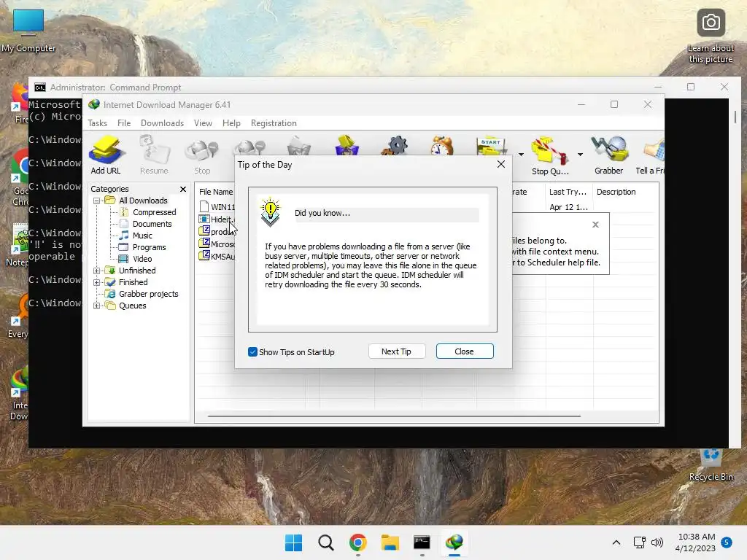Open the Windows Start menu
This screenshot has width=747, height=560.
293,542
